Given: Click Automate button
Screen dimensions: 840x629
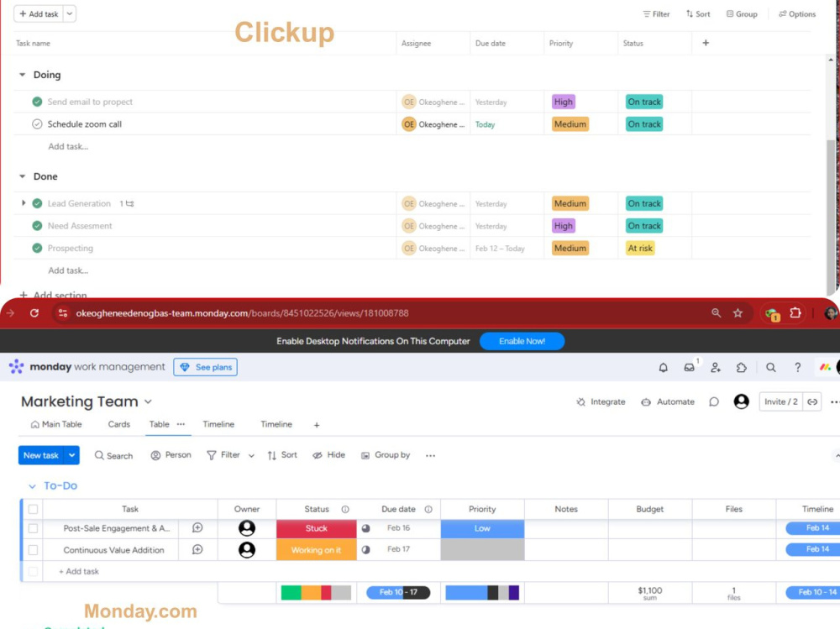Looking at the screenshot, I should [x=668, y=401].
